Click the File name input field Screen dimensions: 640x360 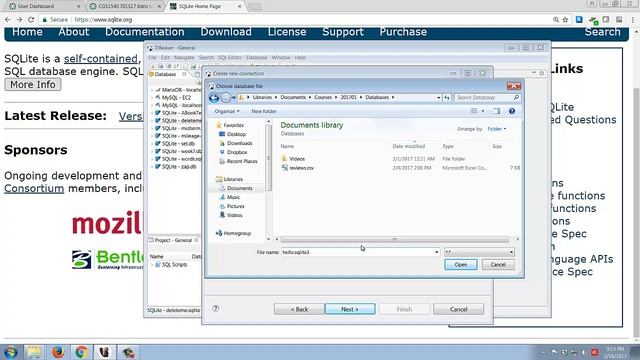[x=358, y=252]
